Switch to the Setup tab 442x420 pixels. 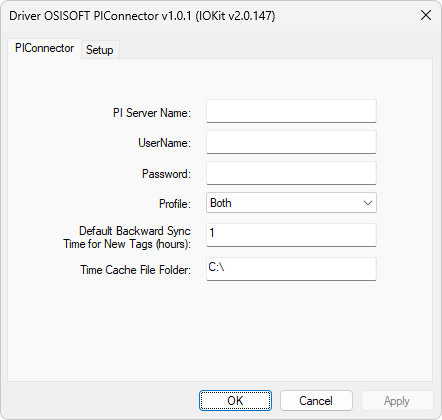[100, 50]
